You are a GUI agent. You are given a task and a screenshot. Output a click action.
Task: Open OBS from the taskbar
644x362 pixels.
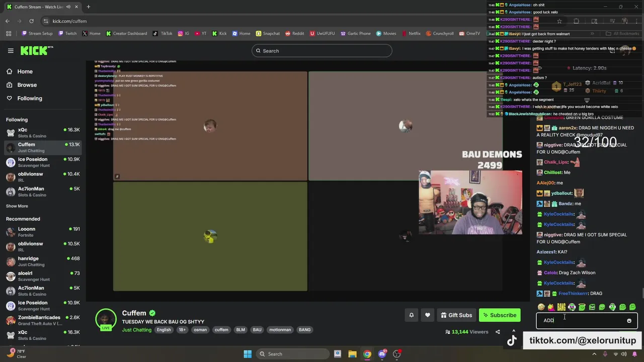[397, 354]
